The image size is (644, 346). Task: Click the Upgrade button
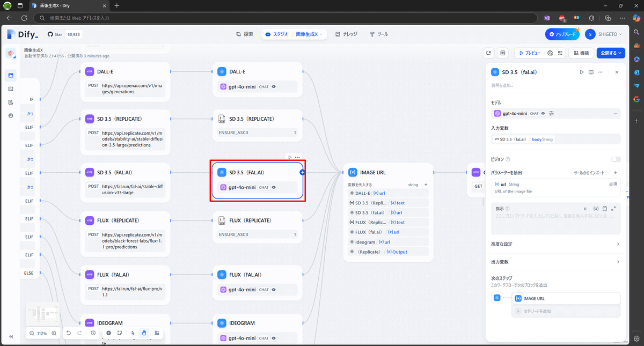(x=562, y=34)
